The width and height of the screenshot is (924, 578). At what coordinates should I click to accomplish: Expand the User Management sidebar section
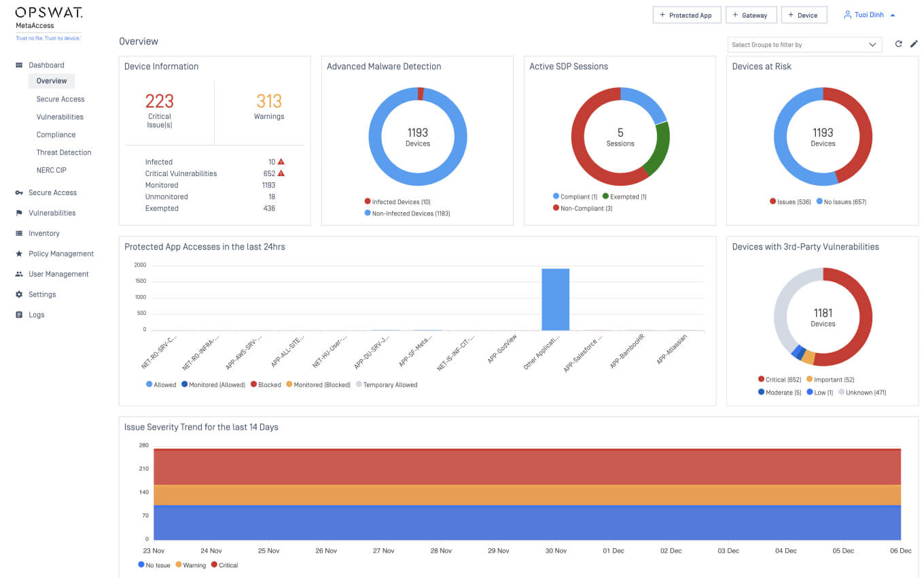[x=58, y=275]
